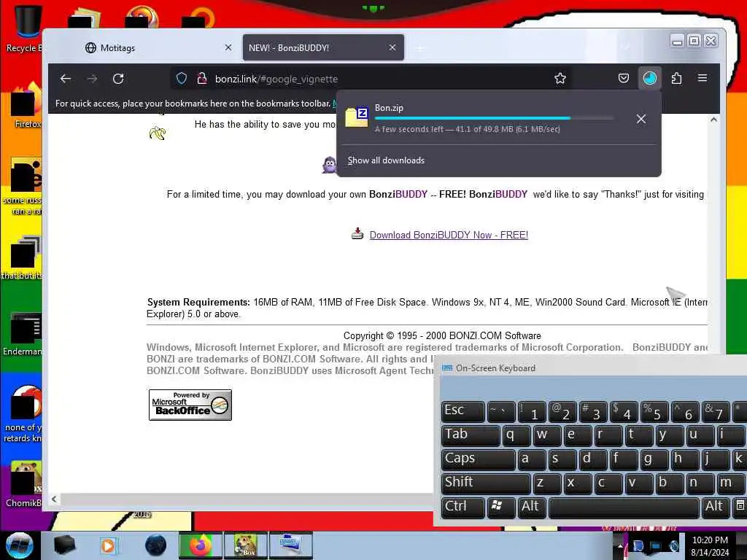Close the Motitags tab
747x560 pixels.
coord(228,47)
